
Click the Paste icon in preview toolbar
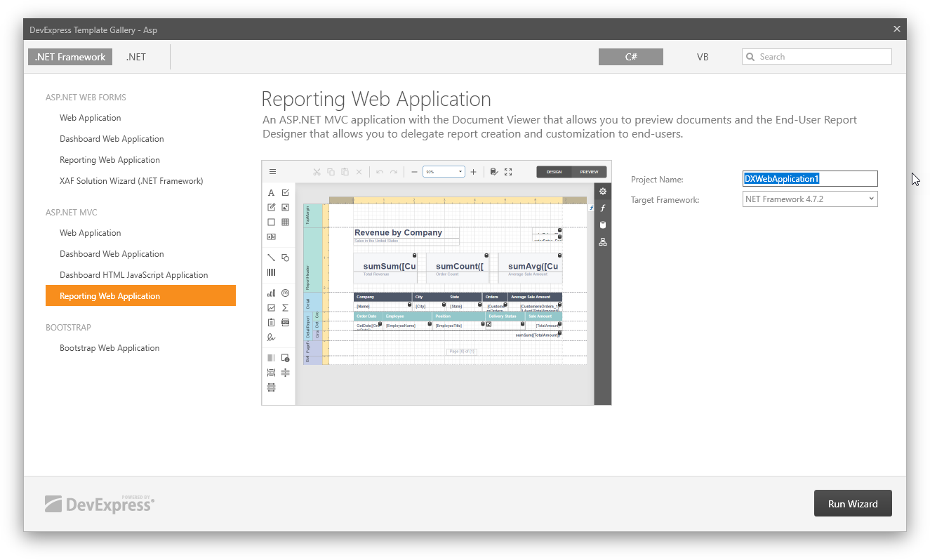click(345, 172)
